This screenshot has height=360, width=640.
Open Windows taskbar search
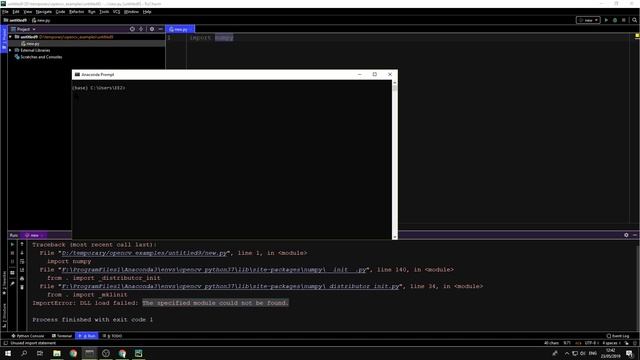tap(24, 353)
